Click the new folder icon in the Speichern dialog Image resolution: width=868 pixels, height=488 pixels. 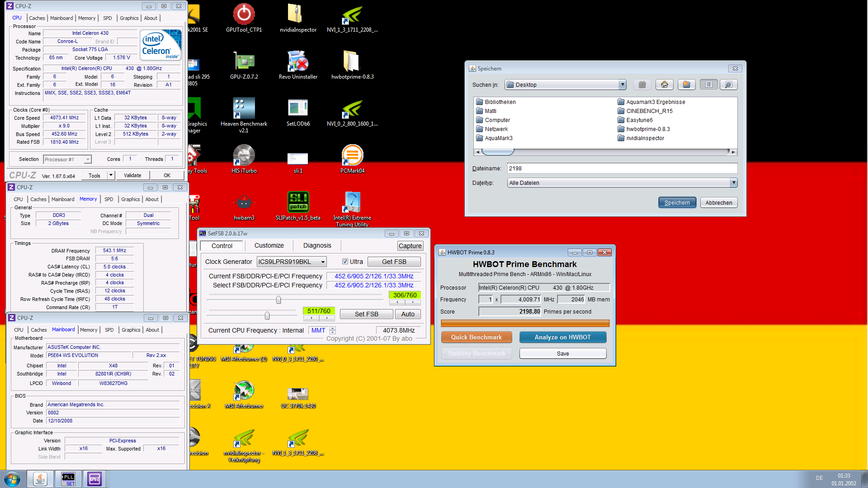pos(687,84)
